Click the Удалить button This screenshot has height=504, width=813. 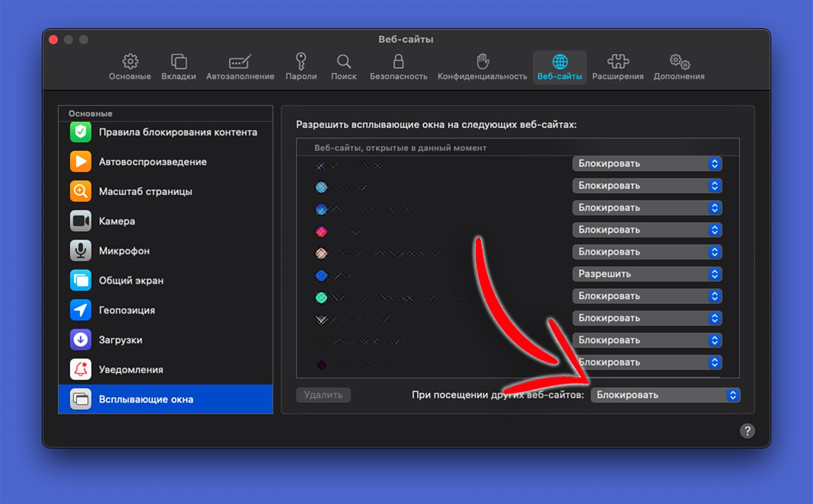pyautogui.click(x=323, y=395)
